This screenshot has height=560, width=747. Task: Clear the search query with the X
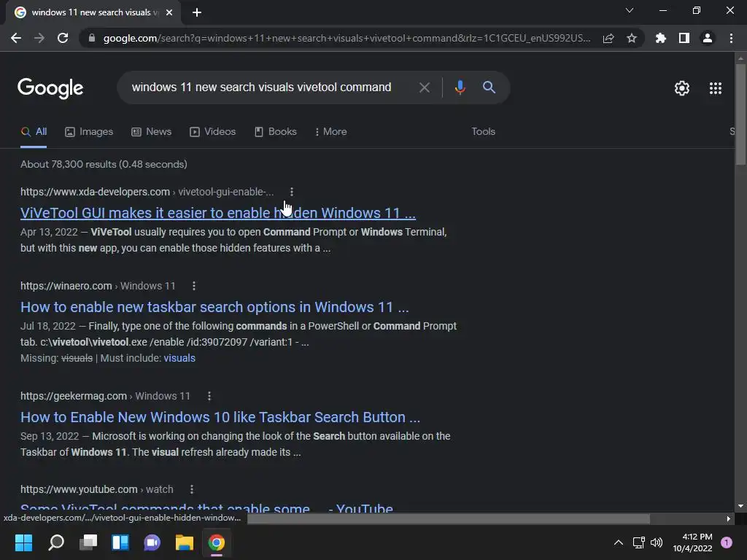click(x=424, y=87)
